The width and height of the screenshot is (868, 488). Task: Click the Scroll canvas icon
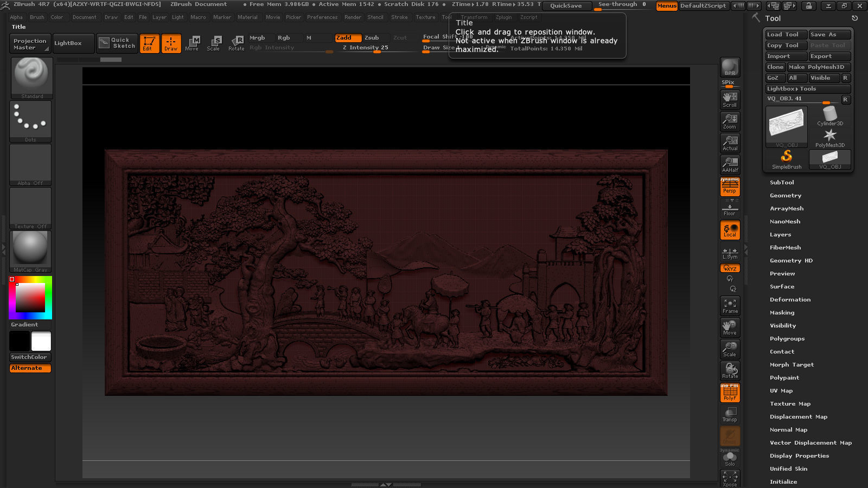(730, 99)
